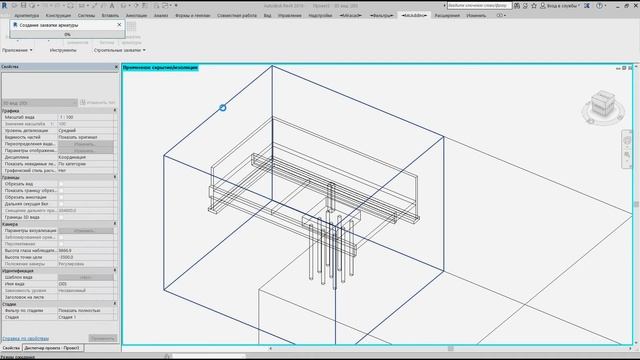Open the 3D view type selector dropdown
This screenshot has width=640, height=360.
pyautogui.click(x=40, y=103)
